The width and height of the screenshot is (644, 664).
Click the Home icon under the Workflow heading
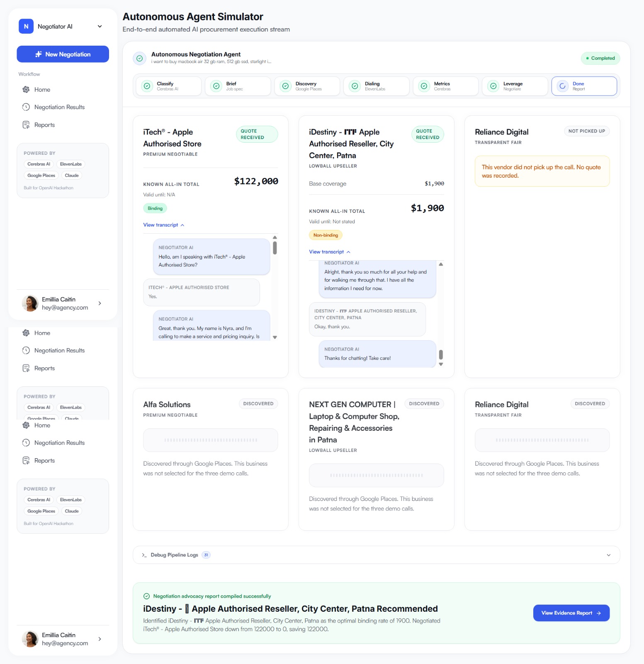(26, 90)
